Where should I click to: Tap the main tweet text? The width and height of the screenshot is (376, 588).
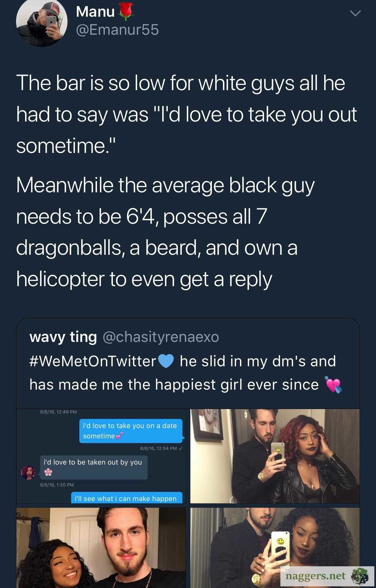186,181
